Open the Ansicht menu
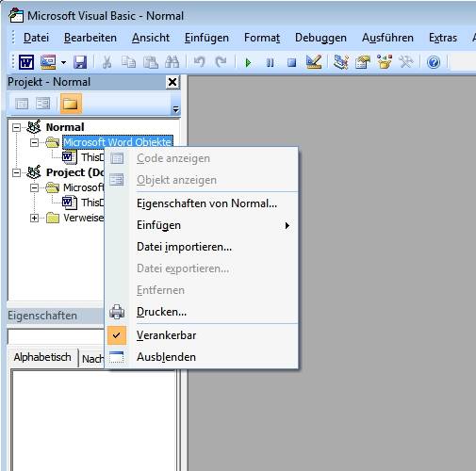Image resolution: width=476 pixels, height=471 pixels. click(151, 38)
